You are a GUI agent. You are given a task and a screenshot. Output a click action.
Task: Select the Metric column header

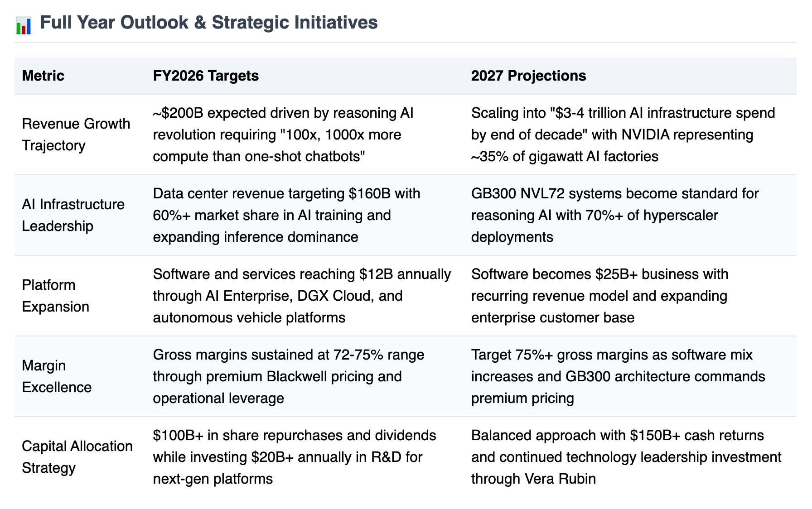coord(43,76)
